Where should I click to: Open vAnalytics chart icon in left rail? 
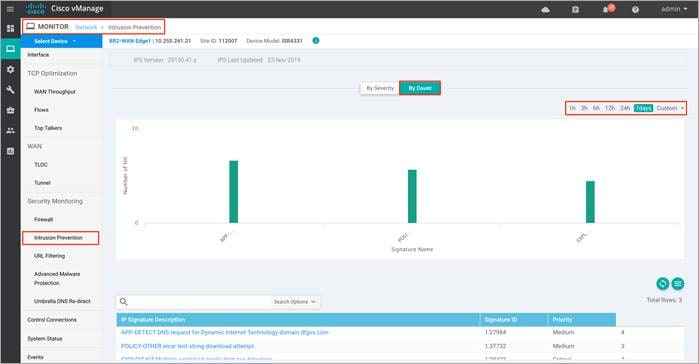(x=10, y=151)
